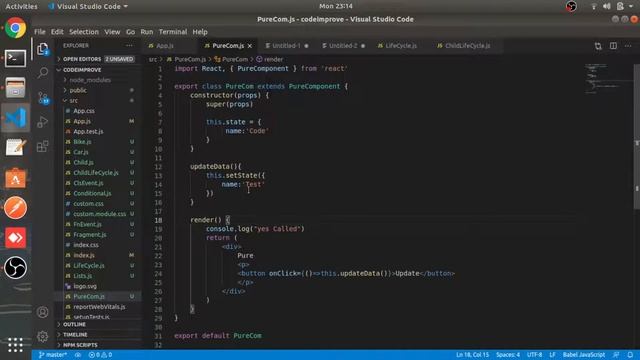Open the File menu
Image resolution: width=640 pixels, height=360 pixels.
coord(40,32)
